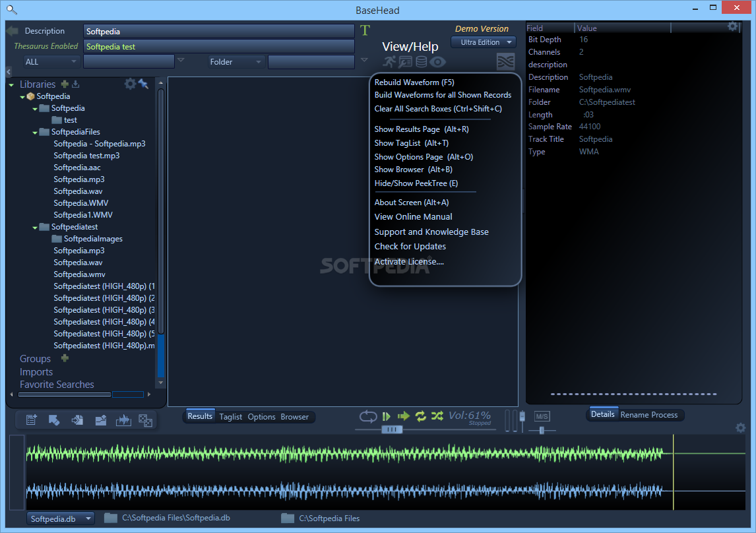Open the Folder field dropdown
Image resolution: width=756 pixels, height=533 pixels.
[236, 62]
